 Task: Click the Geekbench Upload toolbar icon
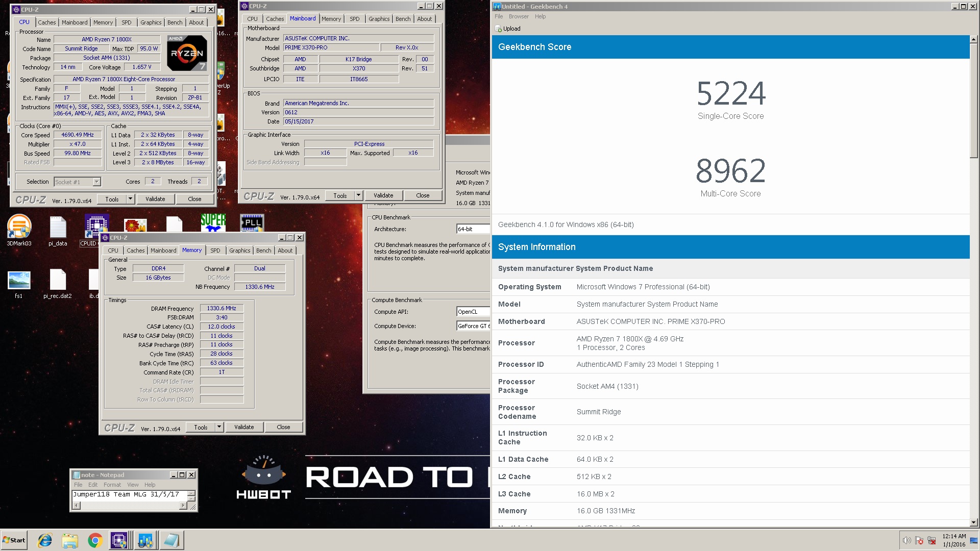click(499, 29)
